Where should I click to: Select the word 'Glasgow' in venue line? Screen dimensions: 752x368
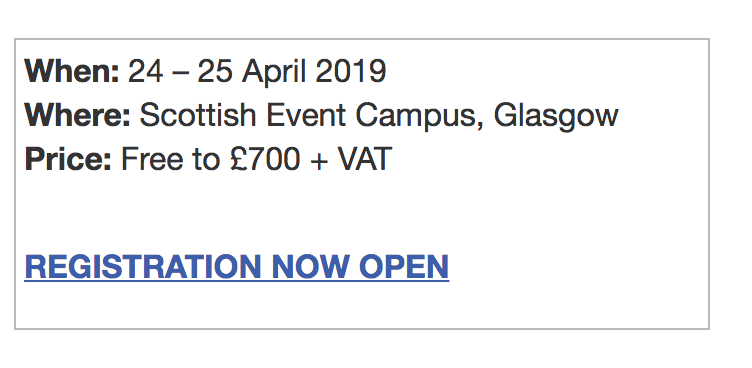point(556,118)
